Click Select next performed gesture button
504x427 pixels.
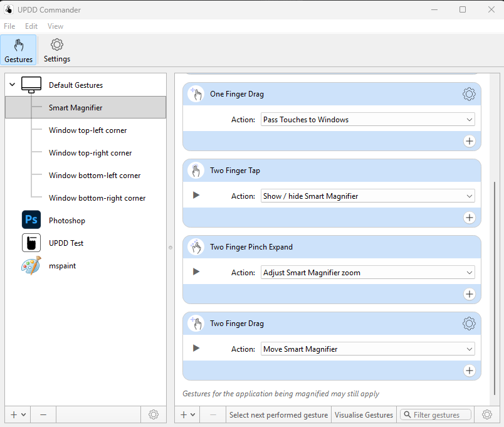pos(278,415)
